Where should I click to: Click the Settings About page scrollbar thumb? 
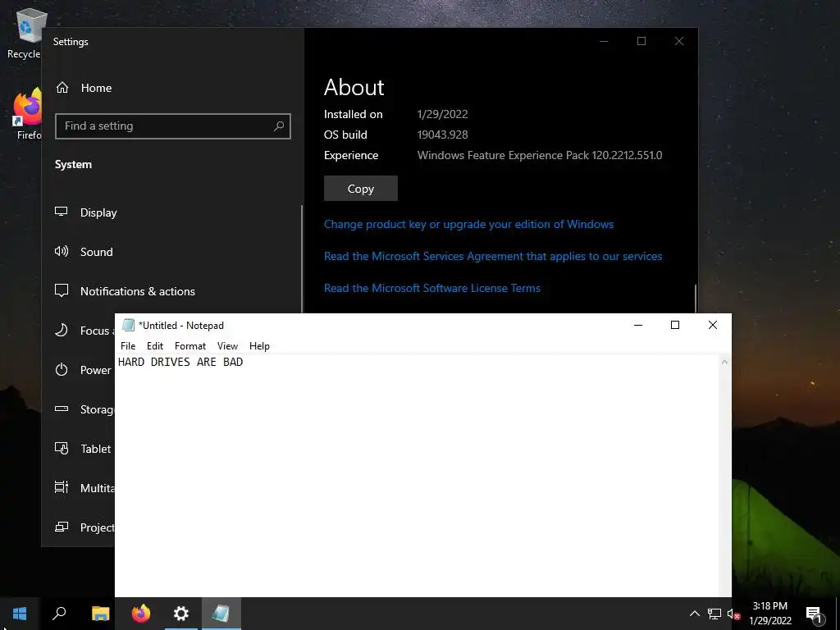tap(696, 298)
